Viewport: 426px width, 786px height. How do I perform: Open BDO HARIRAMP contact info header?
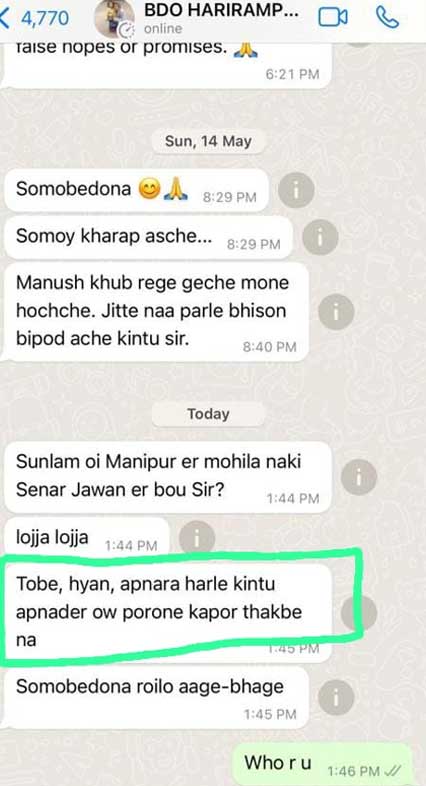(221, 18)
